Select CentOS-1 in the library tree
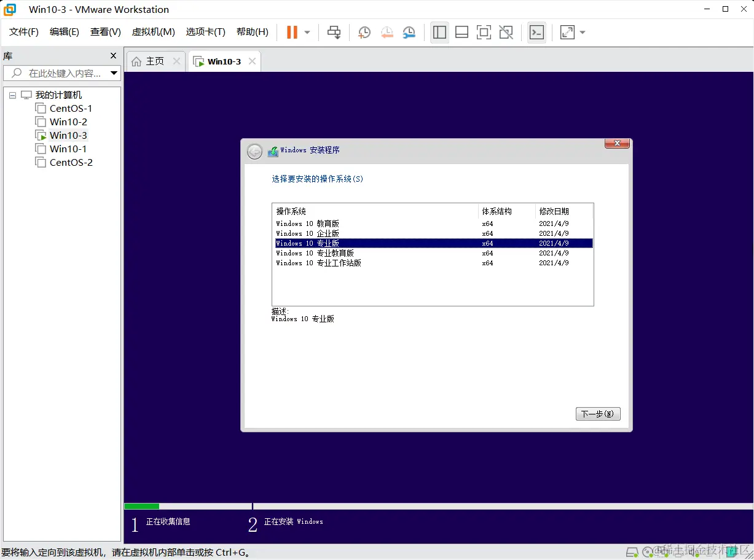754x560 pixels. 71,109
